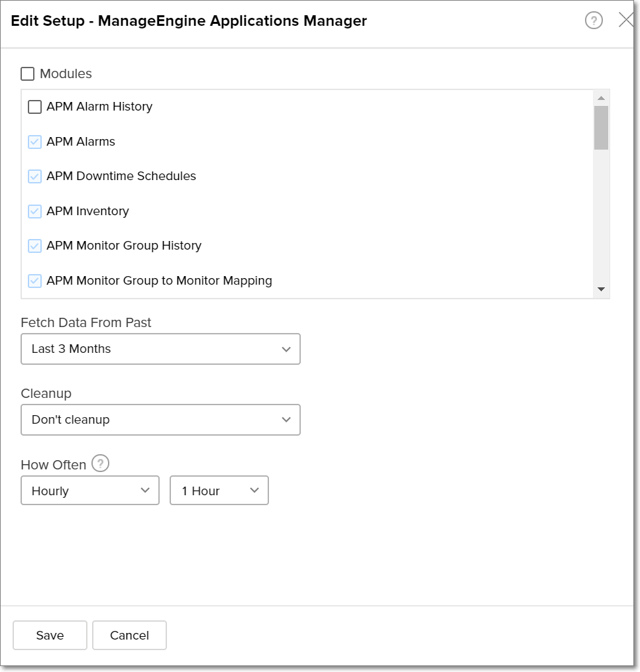Screen dimensions: 640x672
Task: Click the APM Inventory module label
Action: point(87,211)
